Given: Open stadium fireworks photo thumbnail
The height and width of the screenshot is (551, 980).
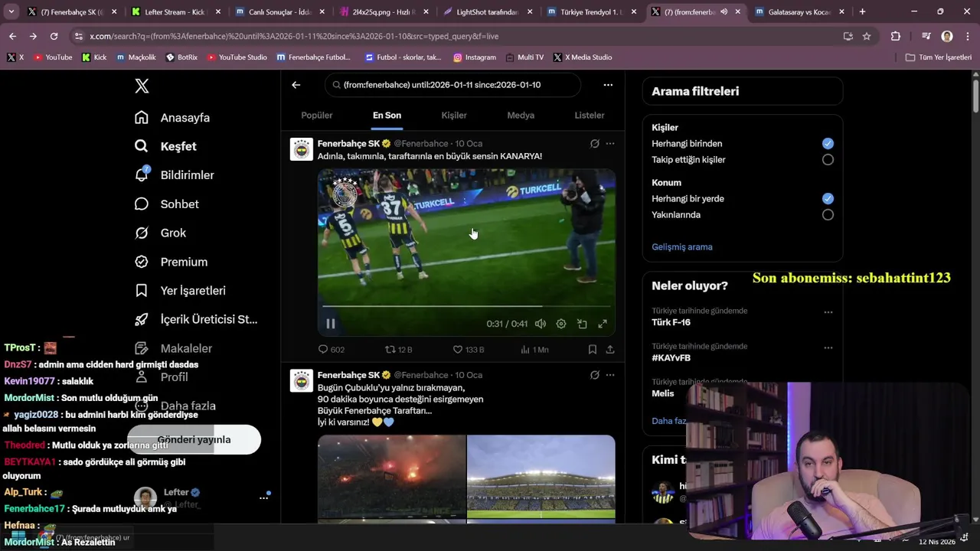Looking at the screenshot, I should pyautogui.click(x=391, y=476).
